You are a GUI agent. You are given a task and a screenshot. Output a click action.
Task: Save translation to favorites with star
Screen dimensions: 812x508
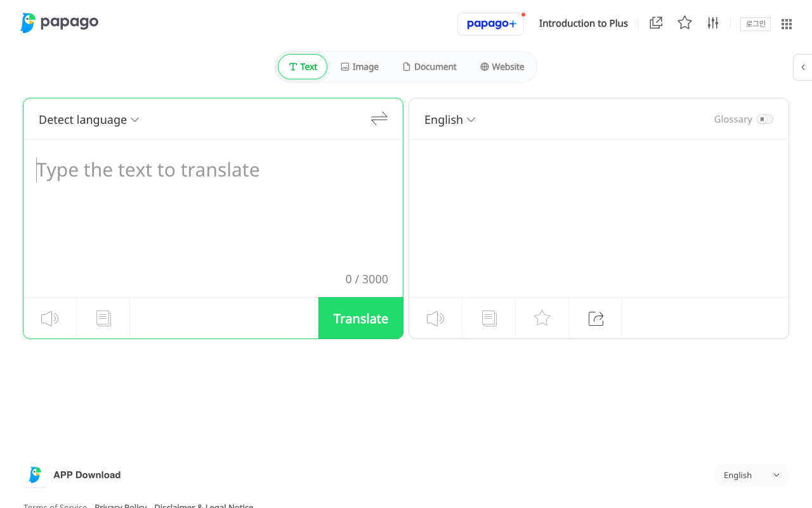pos(542,318)
